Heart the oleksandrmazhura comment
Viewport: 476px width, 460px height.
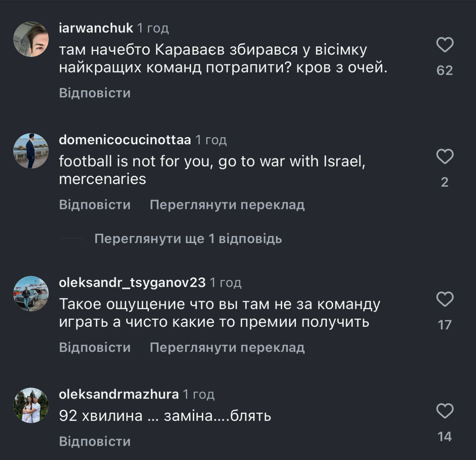[x=445, y=411]
